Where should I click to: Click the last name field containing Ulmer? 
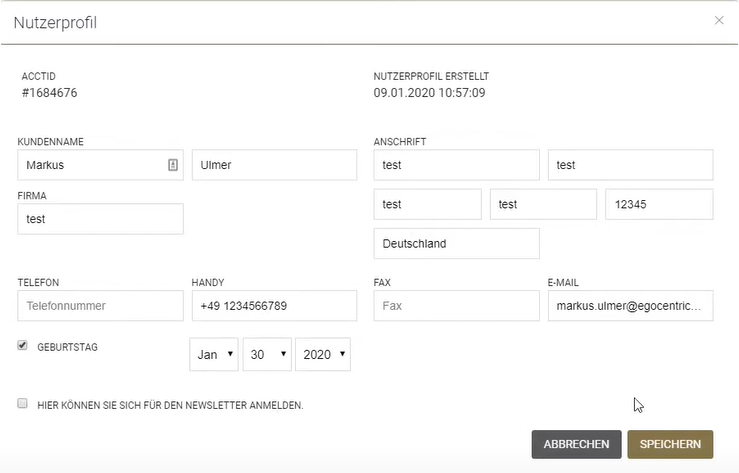pyautogui.click(x=273, y=165)
